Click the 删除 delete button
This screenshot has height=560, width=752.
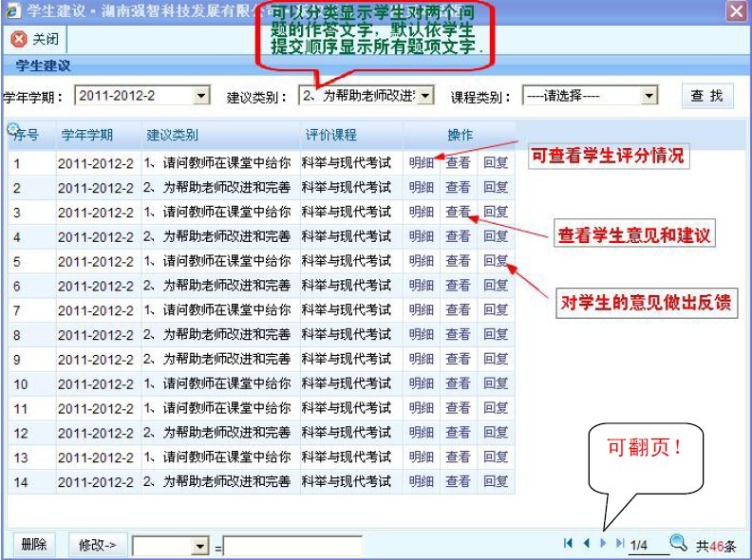(33, 545)
